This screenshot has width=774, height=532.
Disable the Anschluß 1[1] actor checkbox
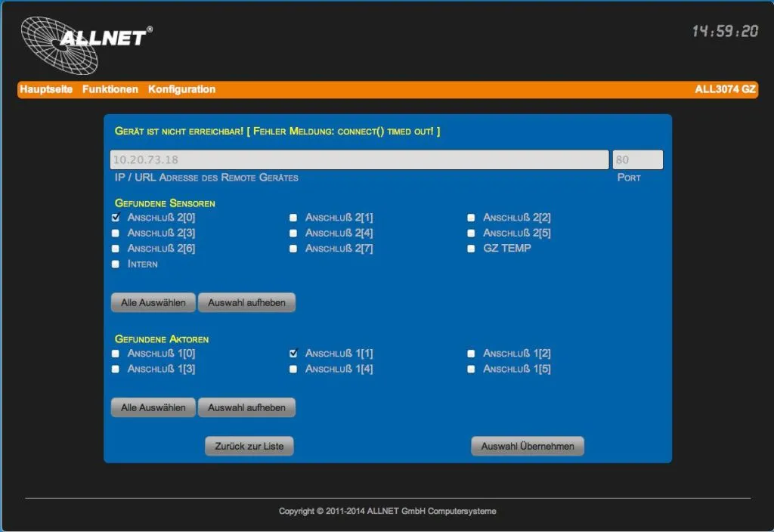click(293, 353)
